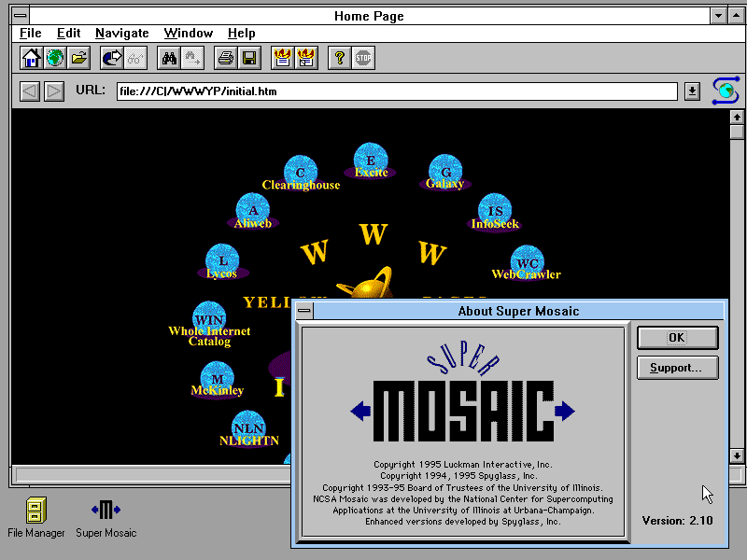Expand the URL history dropdown arrow
747x560 pixels.
pyautogui.click(x=692, y=91)
